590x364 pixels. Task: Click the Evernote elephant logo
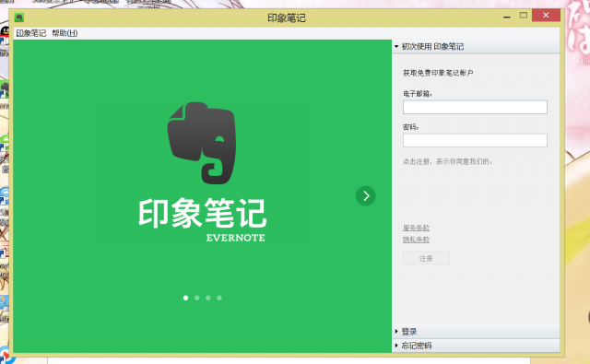202,143
